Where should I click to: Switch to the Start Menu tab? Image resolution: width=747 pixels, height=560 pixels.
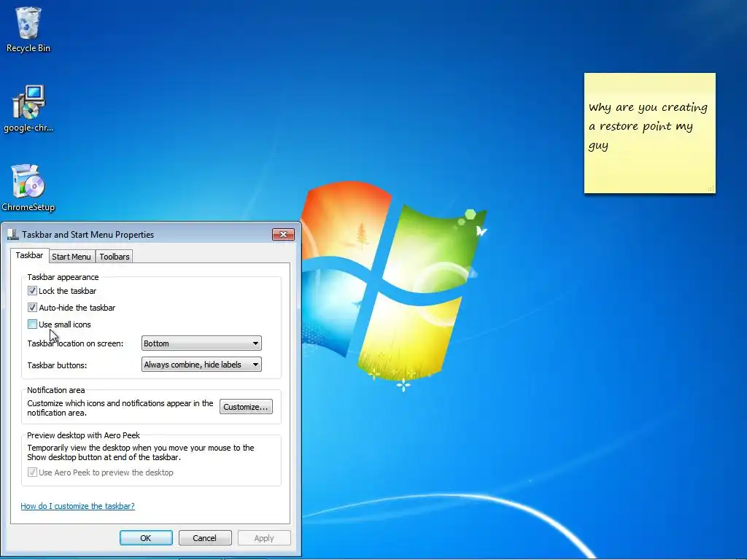(x=71, y=257)
